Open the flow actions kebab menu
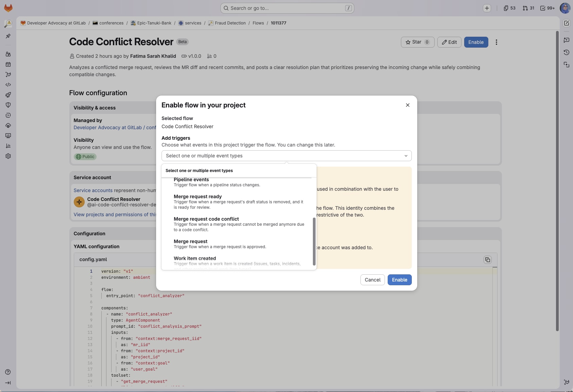Screen dimensions: 573x392 (496, 42)
